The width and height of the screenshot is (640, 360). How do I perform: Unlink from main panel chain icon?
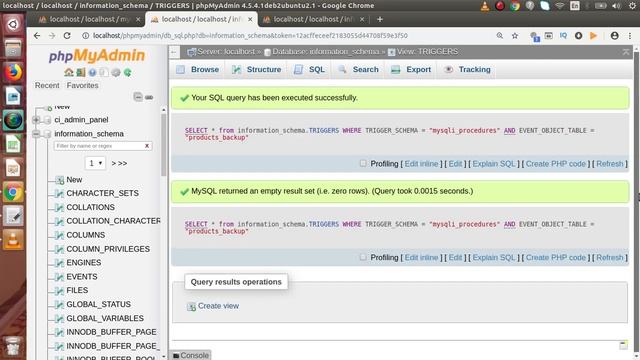coord(149,97)
